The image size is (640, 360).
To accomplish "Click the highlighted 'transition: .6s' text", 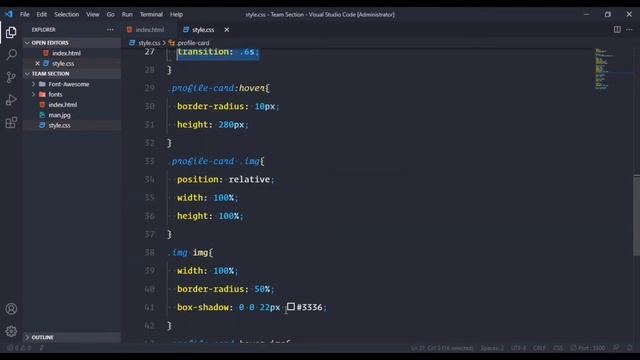I will (x=218, y=52).
